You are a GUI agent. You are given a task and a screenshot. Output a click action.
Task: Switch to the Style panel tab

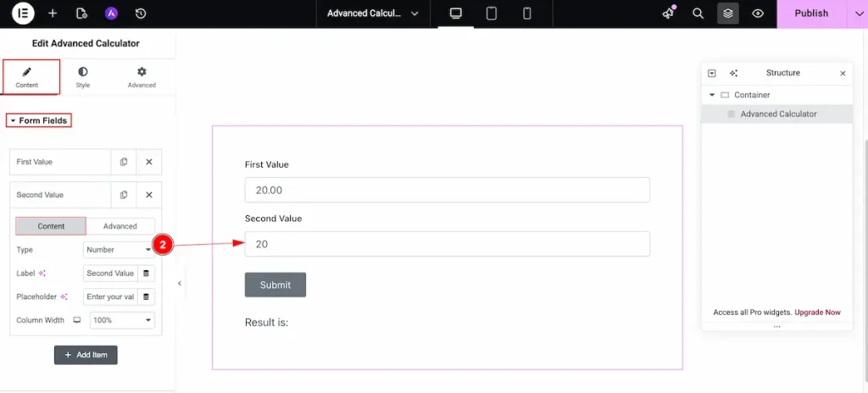[x=83, y=77]
